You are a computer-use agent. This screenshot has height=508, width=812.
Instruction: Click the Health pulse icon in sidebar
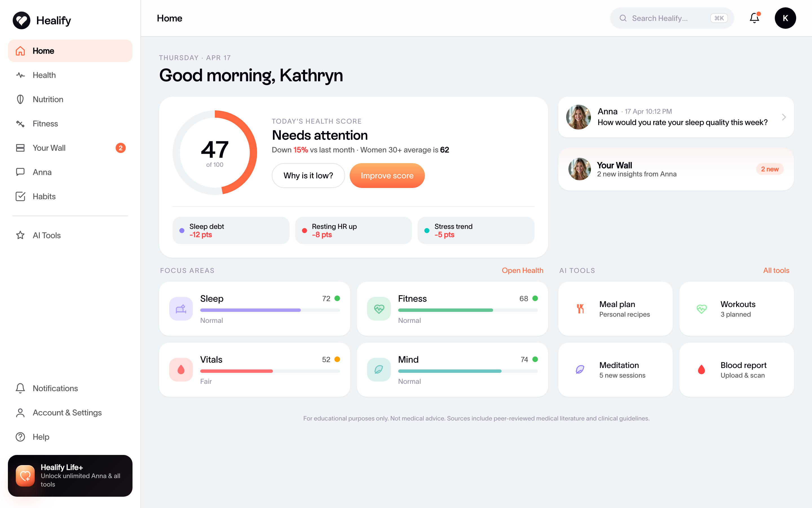coord(21,75)
